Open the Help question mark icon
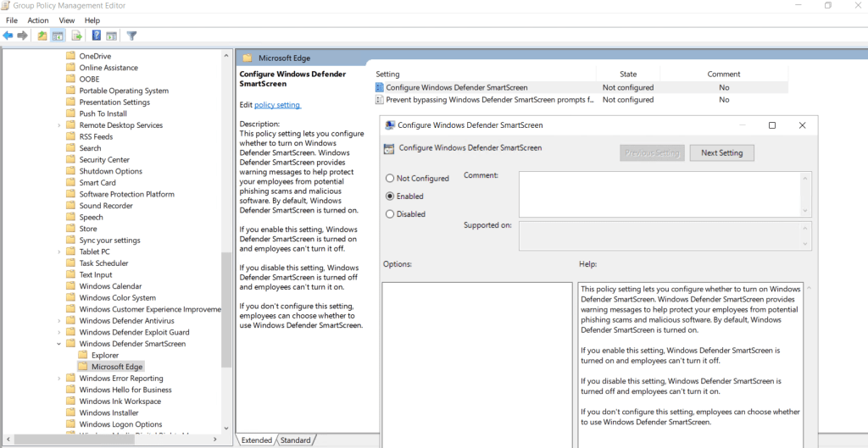The height and width of the screenshot is (448, 868). pyautogui.click(x=97, y=36)
